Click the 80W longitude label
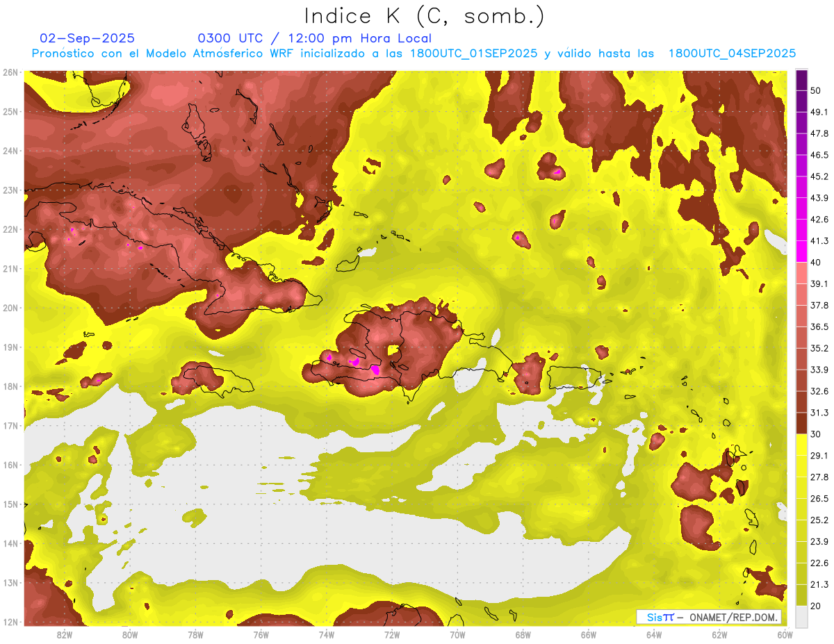This screenshot has height=644, width=834. coord(130,634)
